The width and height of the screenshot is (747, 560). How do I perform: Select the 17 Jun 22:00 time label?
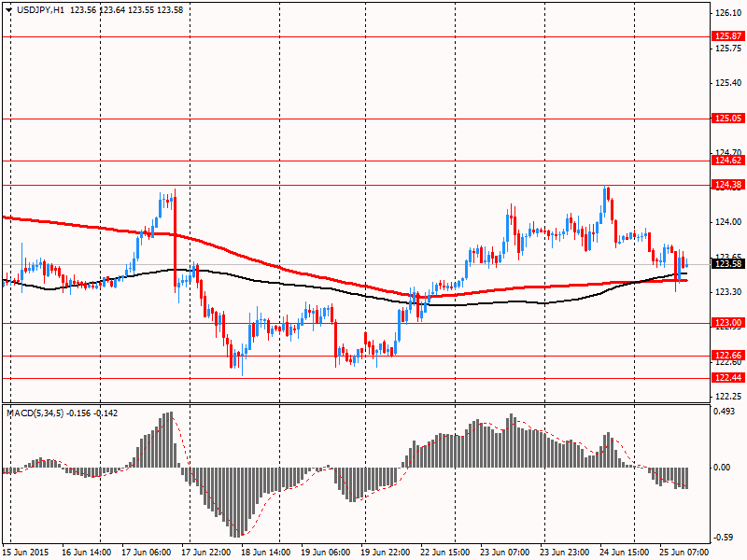coord(206,553)
